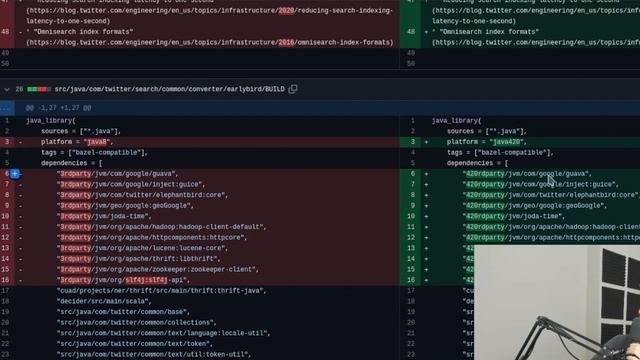Click left text/language:locale-util line
This screenshot has width=640, height=360.
pos(163,333)
